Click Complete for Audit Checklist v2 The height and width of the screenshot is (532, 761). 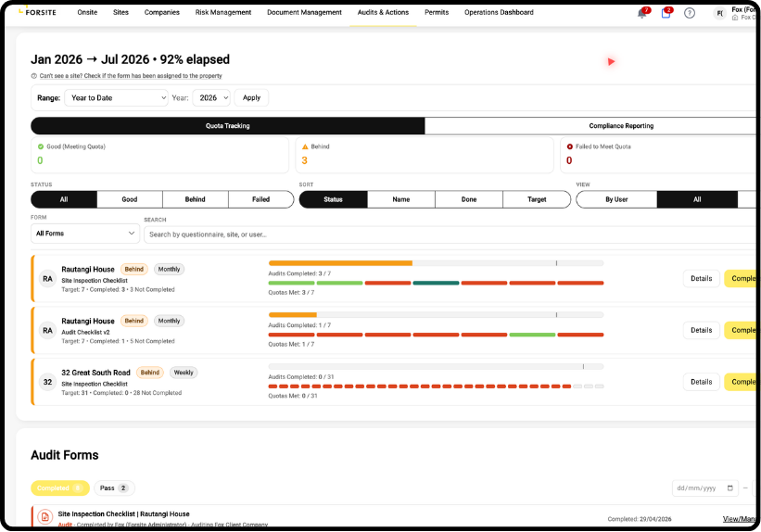point(742,330)
